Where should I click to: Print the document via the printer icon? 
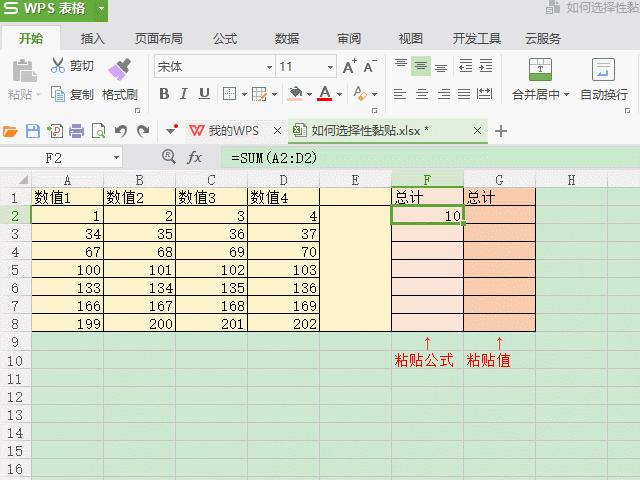[76, 131]
